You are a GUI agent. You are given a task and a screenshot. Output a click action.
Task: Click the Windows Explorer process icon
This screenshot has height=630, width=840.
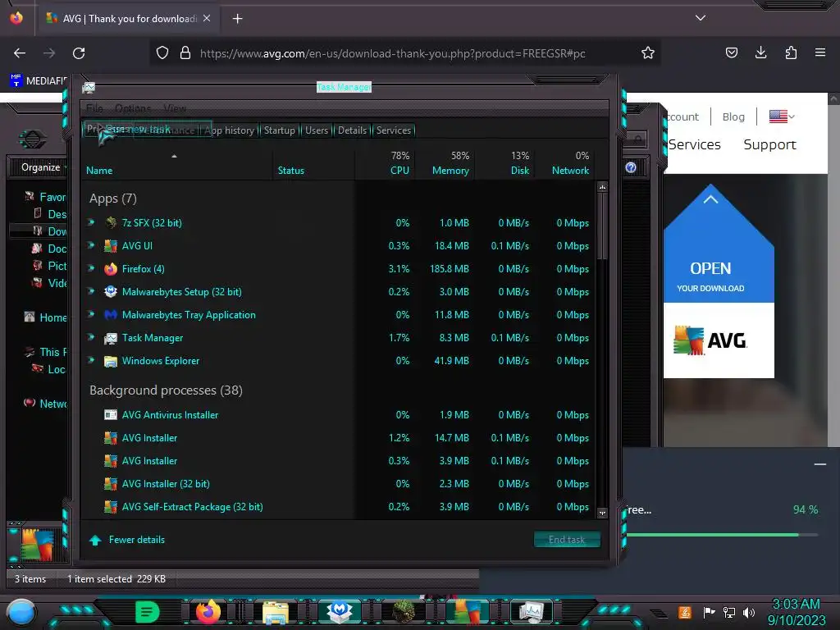coord(111,361)
